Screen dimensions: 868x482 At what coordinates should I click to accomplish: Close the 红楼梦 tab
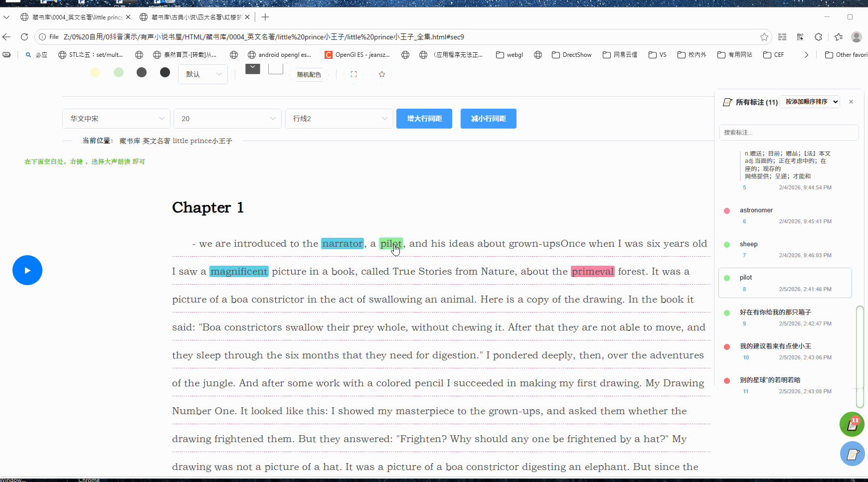[247, 17]
